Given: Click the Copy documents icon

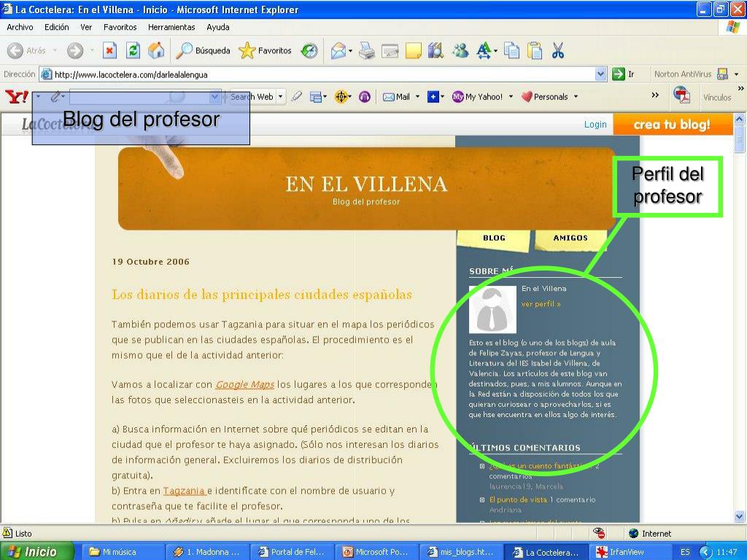Looking at the screenshot, I should click(x=512, y=50).
